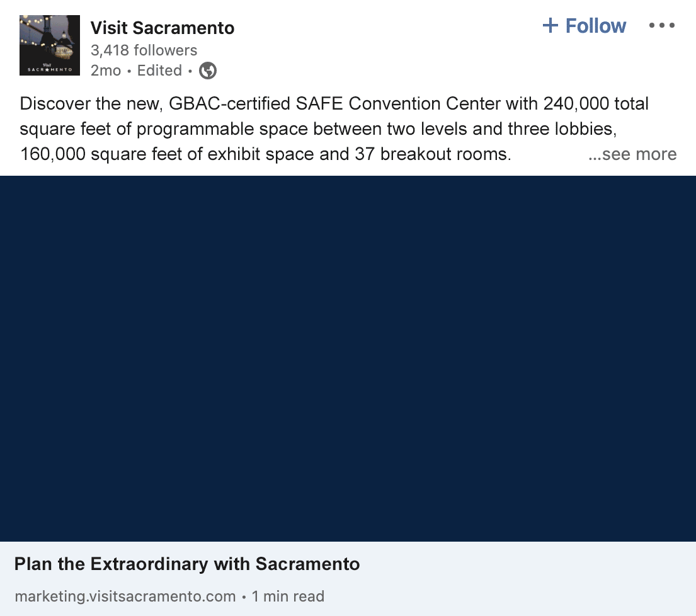Click the 2mo post timestamp
Image resolution: width=696 pixels, height=616 pixels.
click(x=106, y=71)
